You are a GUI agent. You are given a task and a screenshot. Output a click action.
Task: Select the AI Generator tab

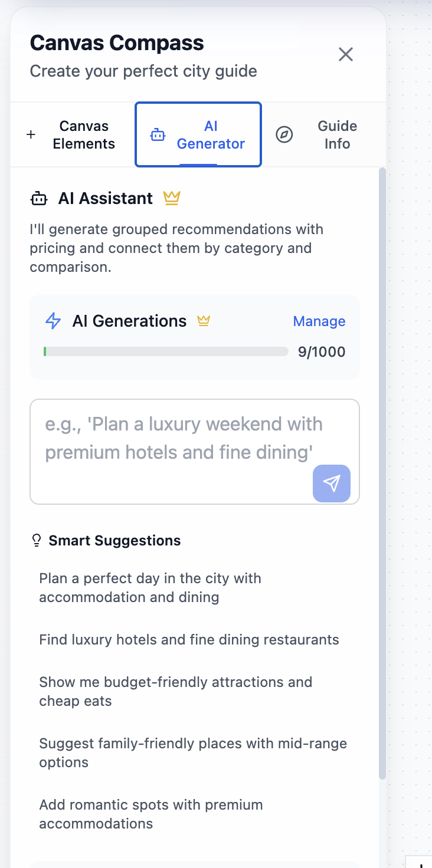(x=198, y=135)
